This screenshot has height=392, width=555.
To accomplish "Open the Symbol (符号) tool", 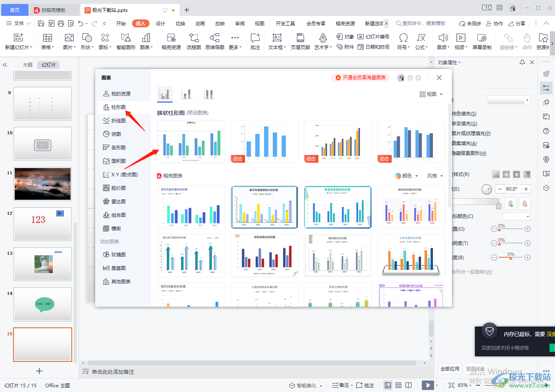I will [404, 42].
